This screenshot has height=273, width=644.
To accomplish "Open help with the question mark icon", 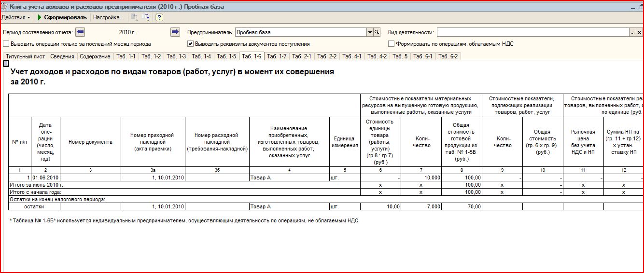I will 159,17.
